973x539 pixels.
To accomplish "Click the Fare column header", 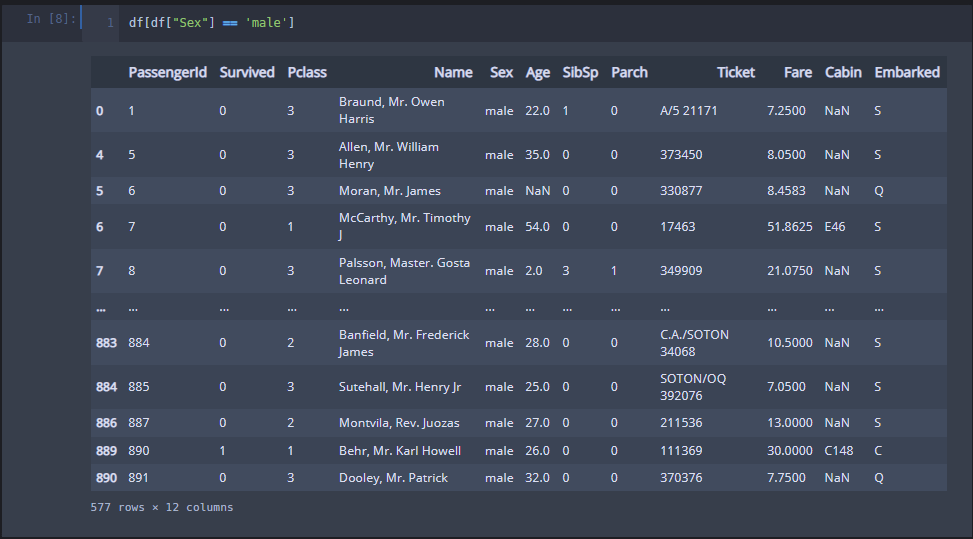I will tap(798, 73).
